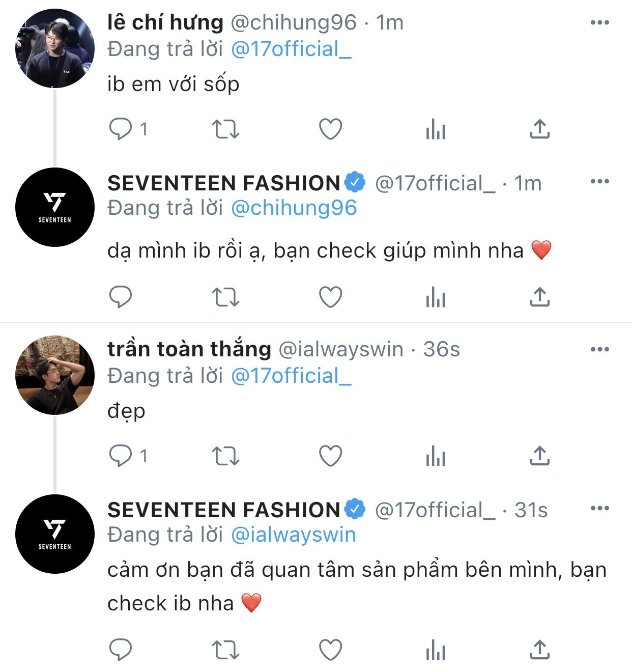The width and height of the screenshot is (632, 672).
Task: Reply to lê chí hưng's tweet
Action: [x=121, y=129]
